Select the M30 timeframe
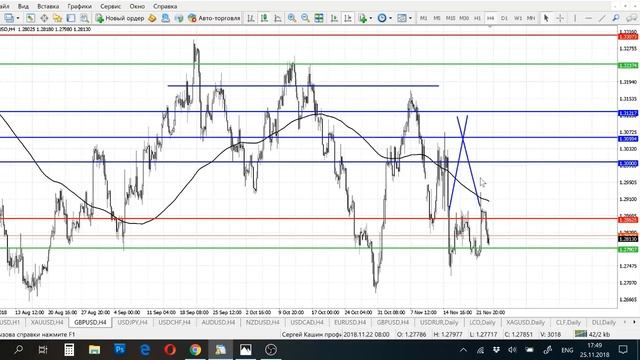 [x=464, y=18]
